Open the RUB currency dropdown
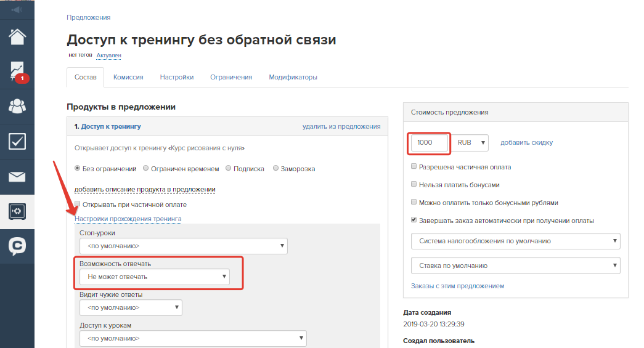The image size is (644, 348). click(471, 142)
